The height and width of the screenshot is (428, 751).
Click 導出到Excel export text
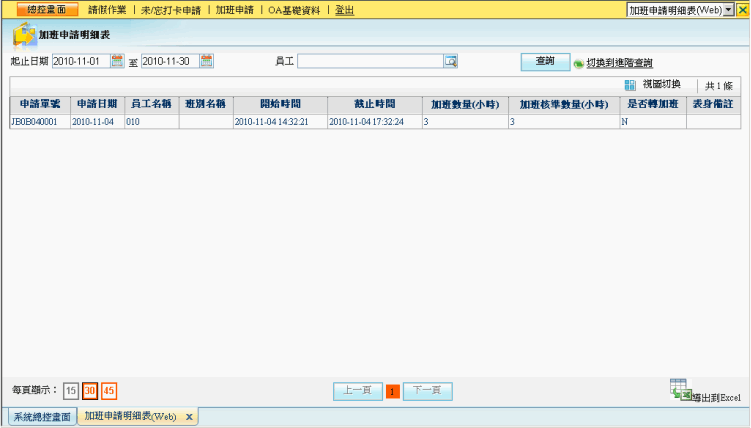tap(717, 397)
